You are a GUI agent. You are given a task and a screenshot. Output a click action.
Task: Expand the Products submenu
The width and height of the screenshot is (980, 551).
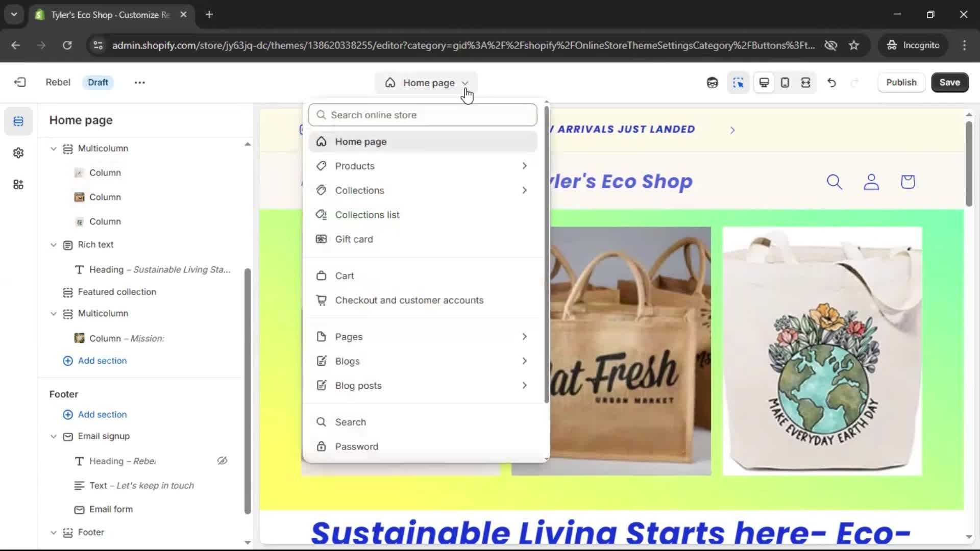[524, 166]
